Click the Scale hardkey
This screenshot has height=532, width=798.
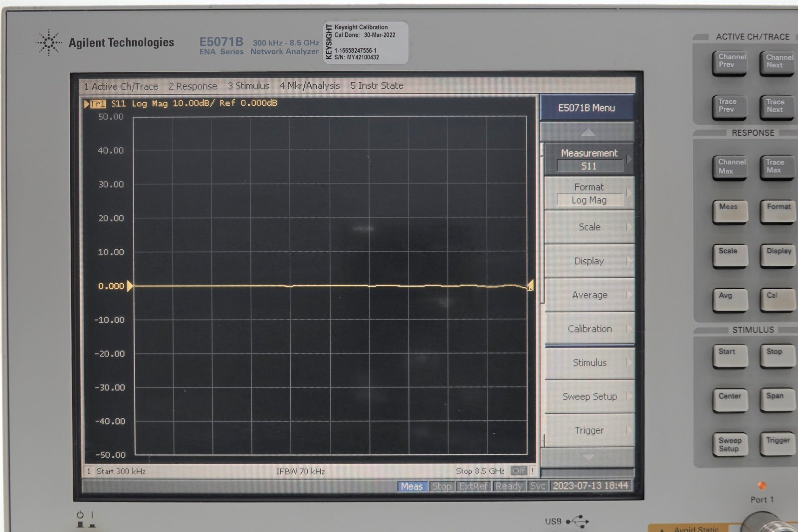730,257
